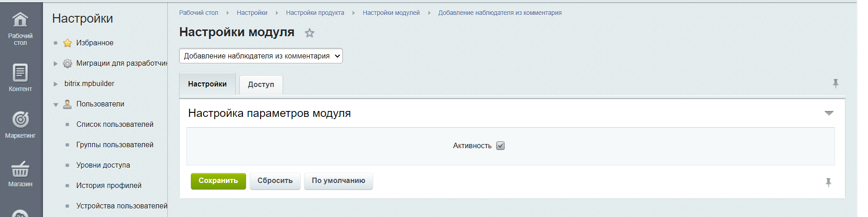
Task: Open Список пользователей in the menu
Action: 115,124
